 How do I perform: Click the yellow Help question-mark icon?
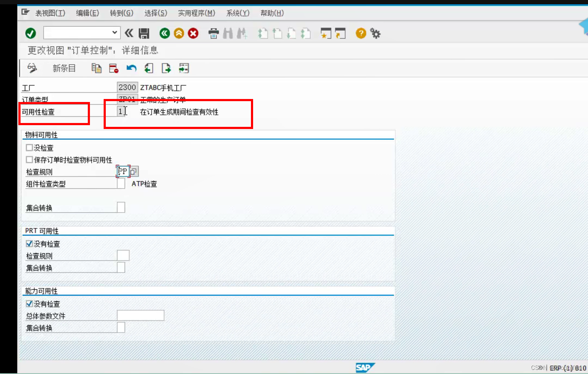361,33
